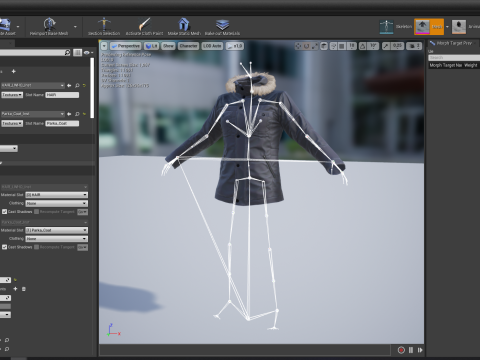The height and width of the screenshot is (360, 480).
Task: Toggle surface snapping icon
Action: click(333, 46)
